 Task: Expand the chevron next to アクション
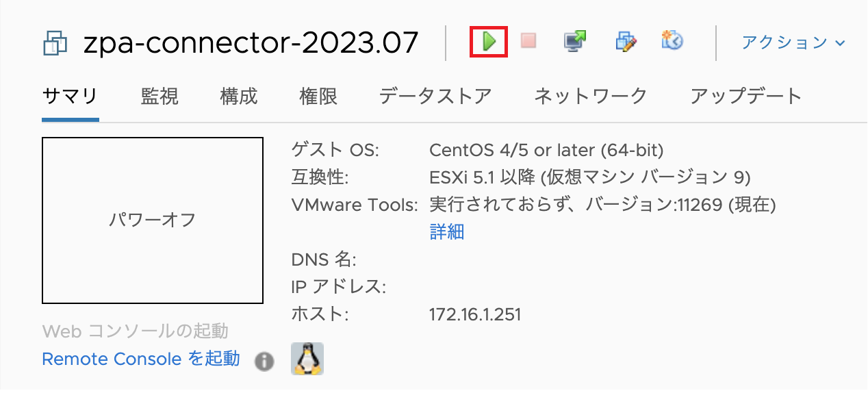pyautogui.click(x=840, y=43)
